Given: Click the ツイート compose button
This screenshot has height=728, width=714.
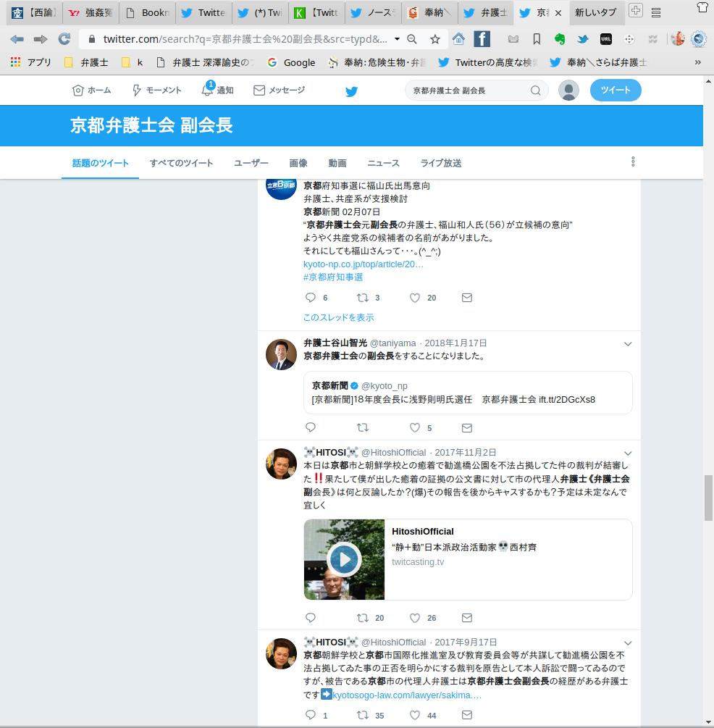Looking at the screenshot, I should [x=616, y=90].
